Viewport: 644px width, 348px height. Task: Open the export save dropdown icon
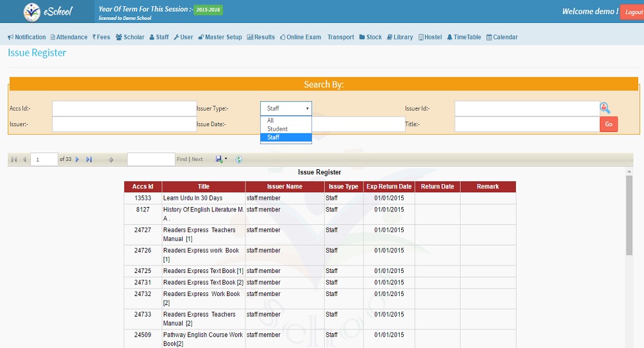(221, 160)
